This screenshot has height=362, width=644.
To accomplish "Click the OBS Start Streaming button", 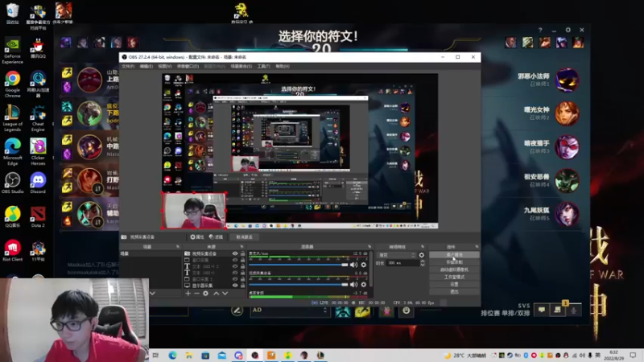I will (454, 255).
